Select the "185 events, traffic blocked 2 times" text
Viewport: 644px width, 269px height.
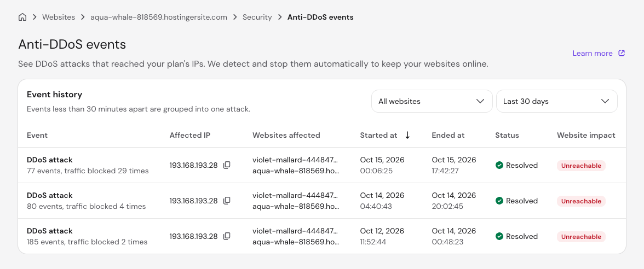tap(87, 242)
